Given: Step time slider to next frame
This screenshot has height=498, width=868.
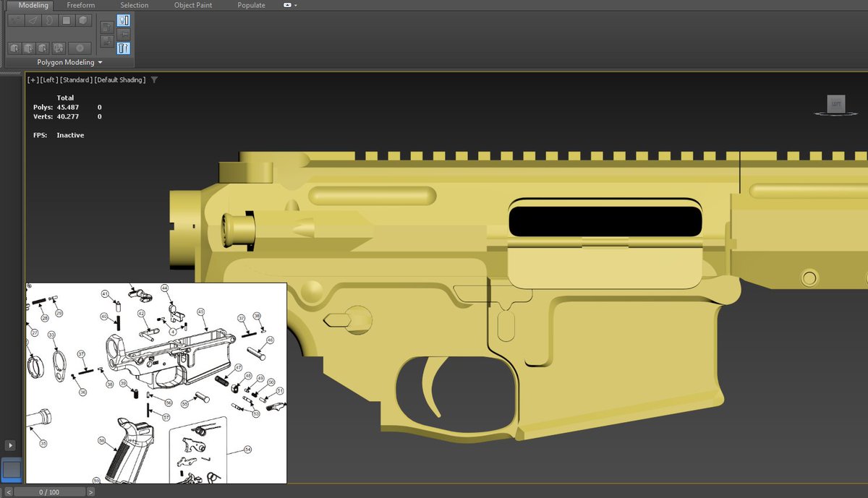Looking at the screenshot, I should pyautogui.click(x=90, y=492).
